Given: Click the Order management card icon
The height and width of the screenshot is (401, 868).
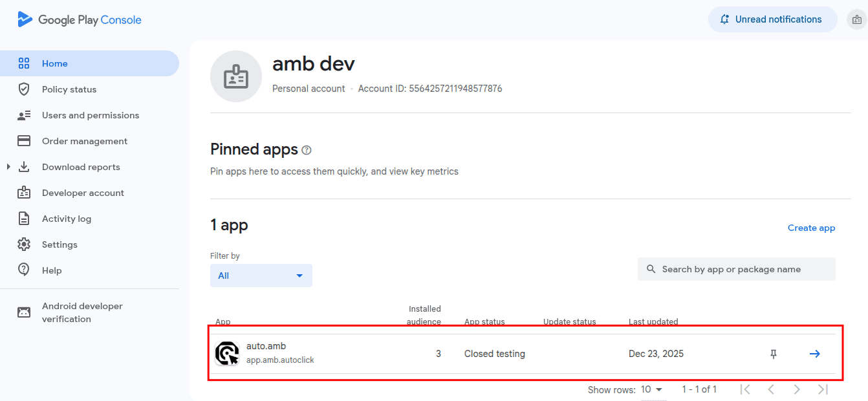Looking at the screenshot, I should 24,141.
